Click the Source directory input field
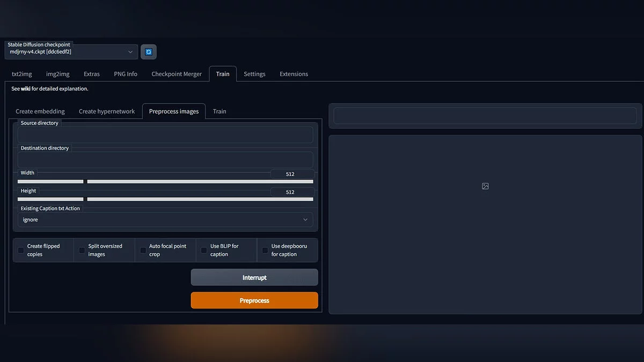644x362 pixels. point(165,135)
